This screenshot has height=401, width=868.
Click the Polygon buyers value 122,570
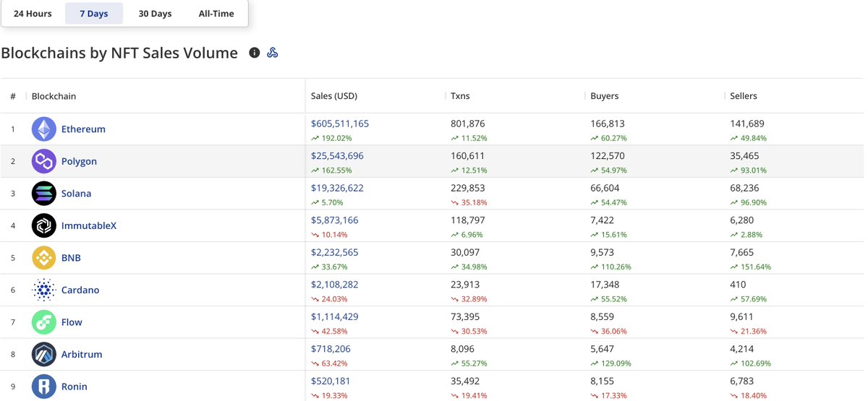(x=608, y=155)
